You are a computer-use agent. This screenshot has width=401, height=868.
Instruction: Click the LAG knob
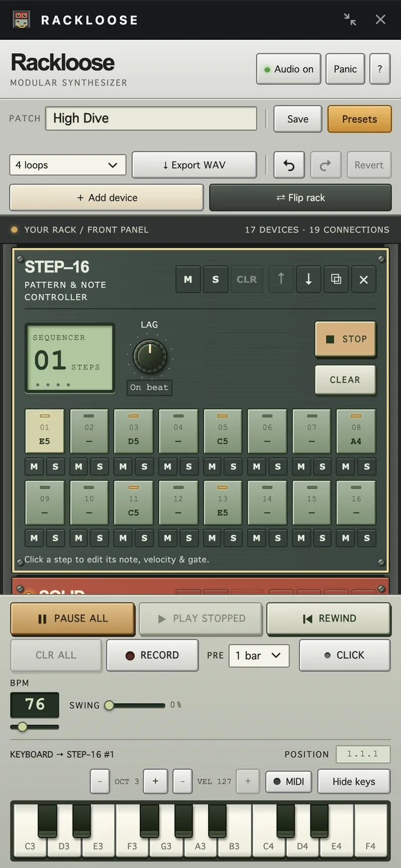click(x=150, y=356)
